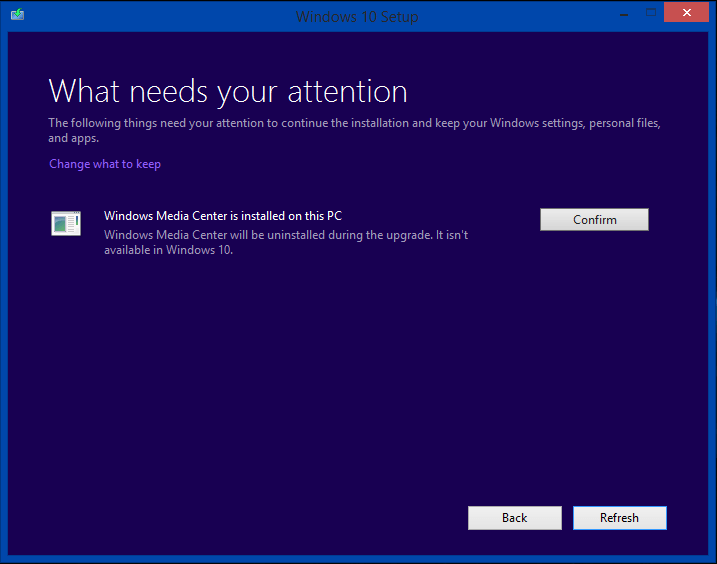Confirm Windows Media Center uninstallation
Viewport: 717px width, 564px height.
pos(594,220)
